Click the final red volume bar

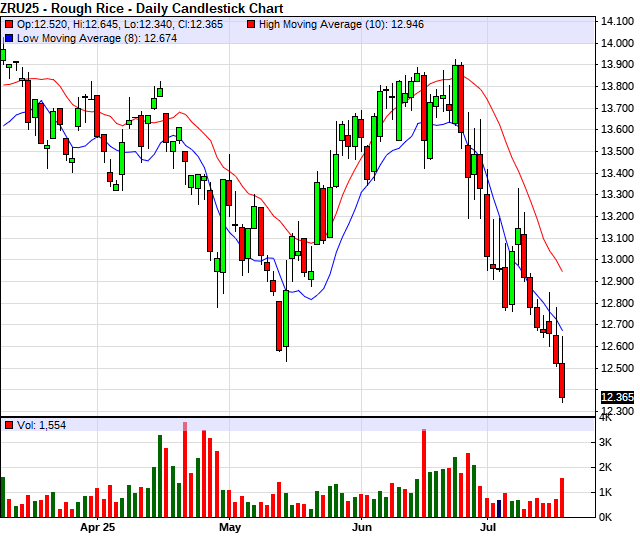tap(562, 497)
